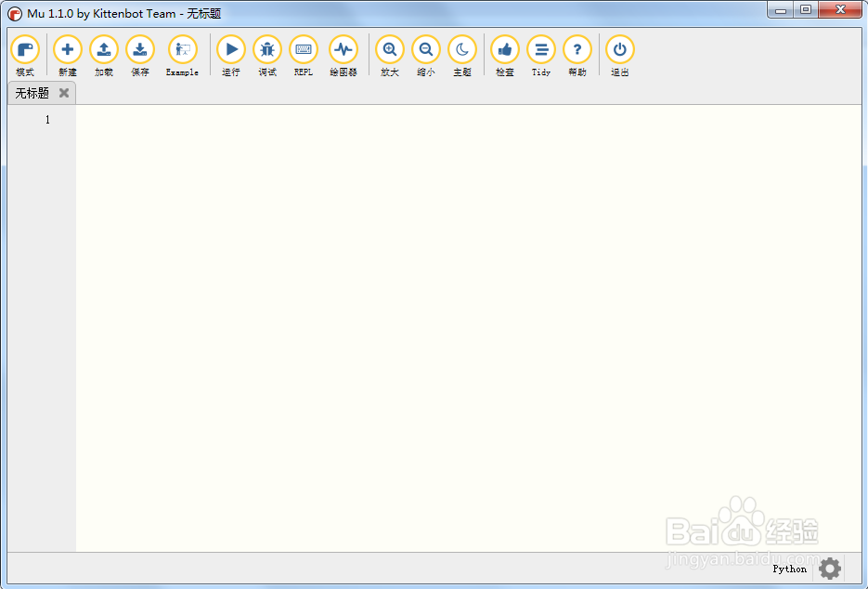Toggle the editor 主题 theme
The width and height of the screenshot is (868, 589).
tap(462, 50)
